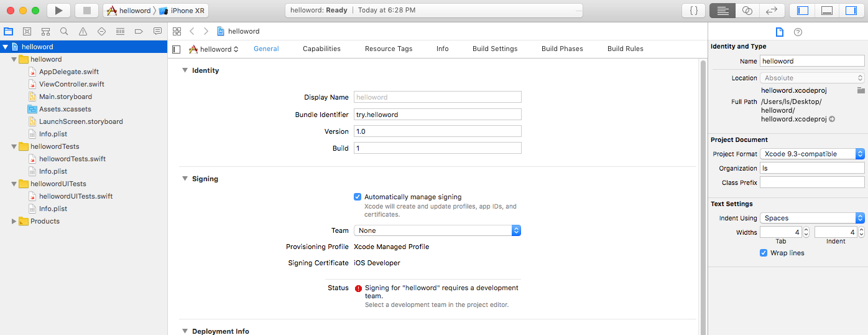868x335 pixels.
Task: Open the Debug navigator
Action: pyautogui.click(x=120, y=31)
